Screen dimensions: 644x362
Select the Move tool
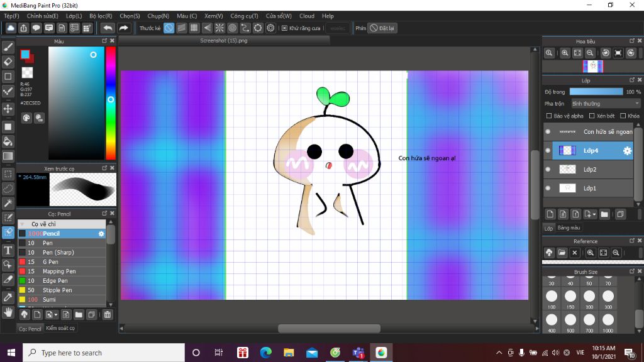(x=8, y=109)
